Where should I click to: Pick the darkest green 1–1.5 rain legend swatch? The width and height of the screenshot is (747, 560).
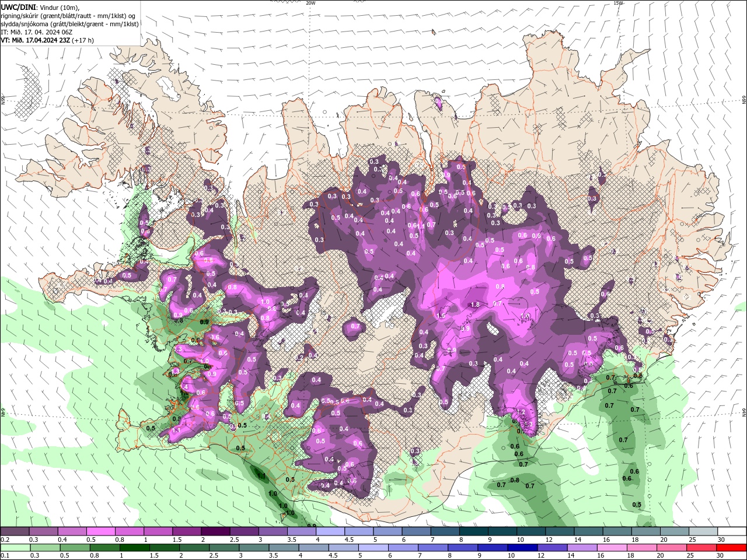[x=135, y=548]
